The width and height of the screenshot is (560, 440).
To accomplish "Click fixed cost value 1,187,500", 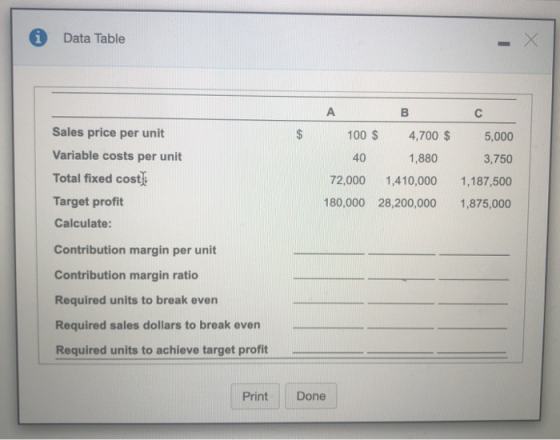I will point(486,181).
